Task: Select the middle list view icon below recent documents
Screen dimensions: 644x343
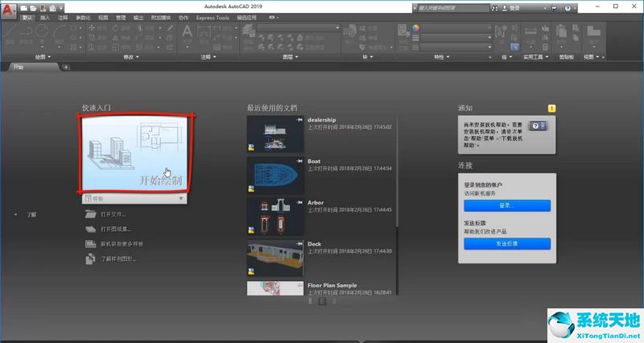Action: (322, 301)
